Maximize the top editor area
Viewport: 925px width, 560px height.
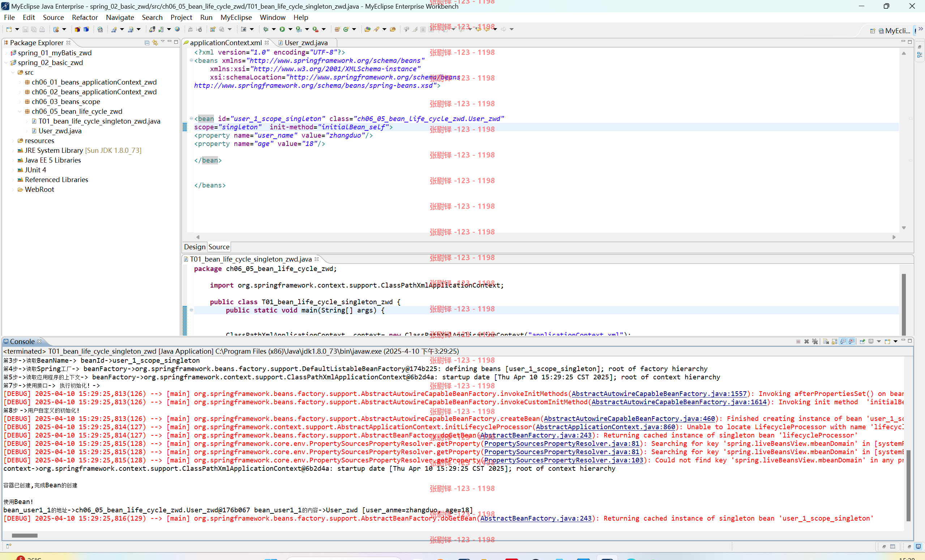(910, 42)
